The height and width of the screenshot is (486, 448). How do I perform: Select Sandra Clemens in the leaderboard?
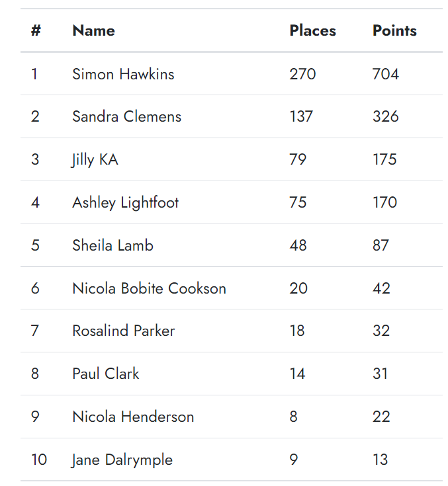tap(126, 116)
